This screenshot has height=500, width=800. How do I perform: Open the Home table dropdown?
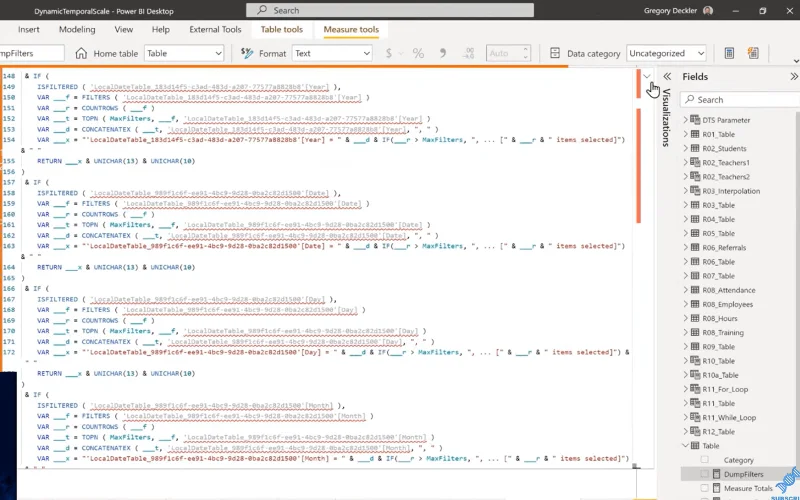pos(184,53)
